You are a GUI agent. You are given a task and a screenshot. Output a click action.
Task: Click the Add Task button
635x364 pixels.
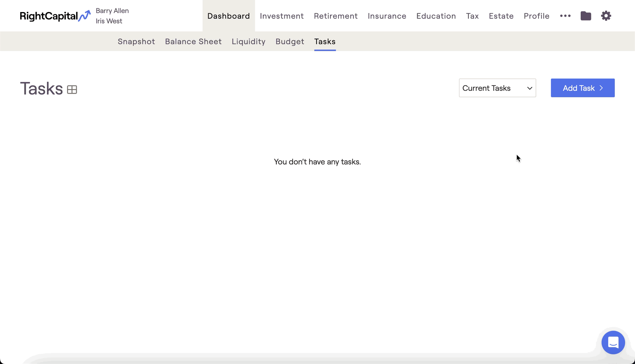(x=582, y=88)
